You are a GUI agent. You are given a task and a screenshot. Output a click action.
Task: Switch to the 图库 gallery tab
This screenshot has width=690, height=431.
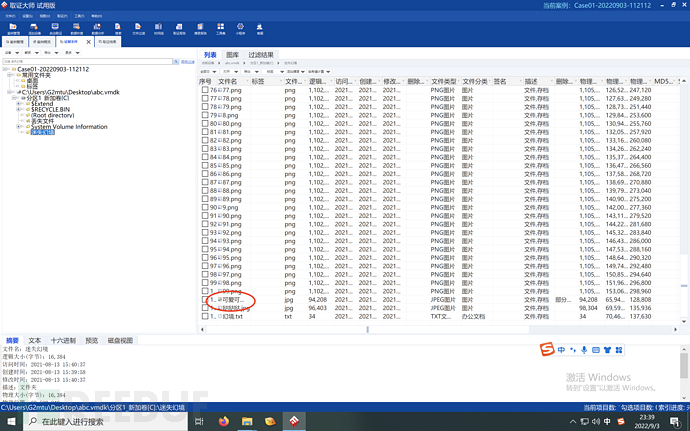(232, 55)
